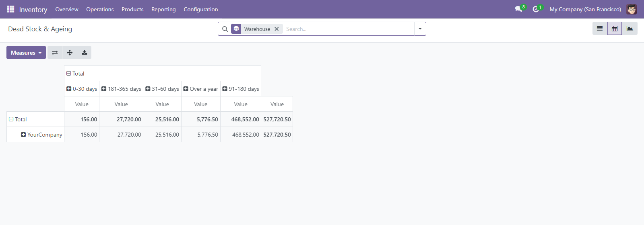This screenshot has height=225, width=644.
Task: Sort by Value under 31-60 days
Action: [x=162, y=104]
